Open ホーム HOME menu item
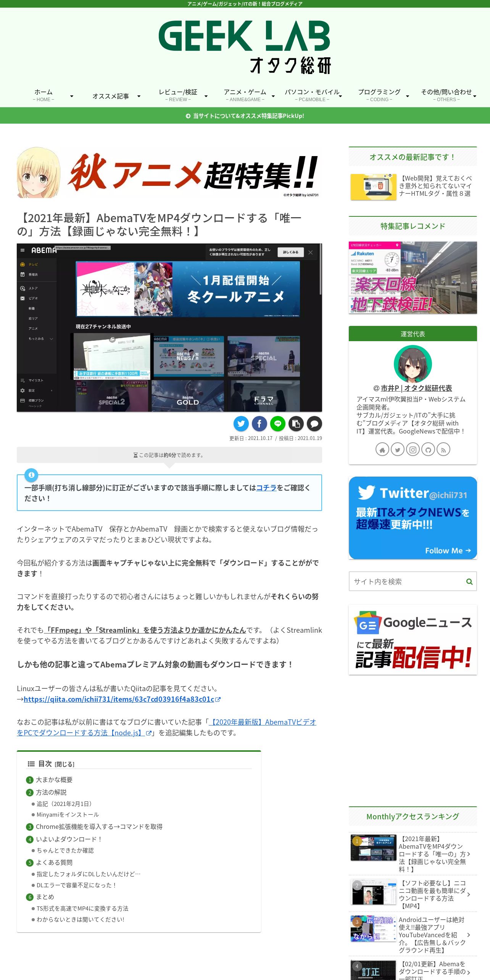490x980 pixels. pos(44,95)
